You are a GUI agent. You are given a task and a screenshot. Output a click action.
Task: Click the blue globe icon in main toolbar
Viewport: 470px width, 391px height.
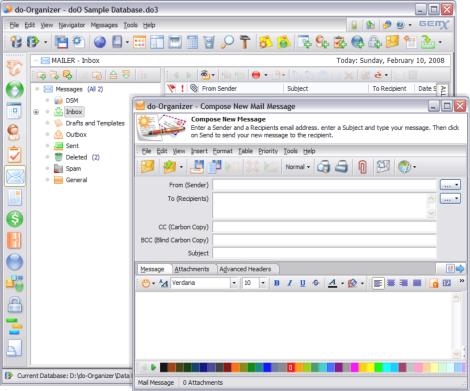(100, 42)
